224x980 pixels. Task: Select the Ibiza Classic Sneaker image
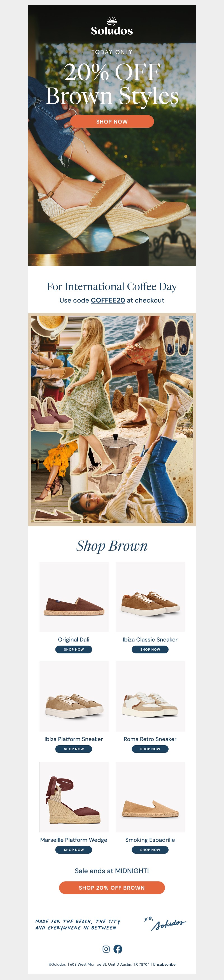tap(150, 596)
